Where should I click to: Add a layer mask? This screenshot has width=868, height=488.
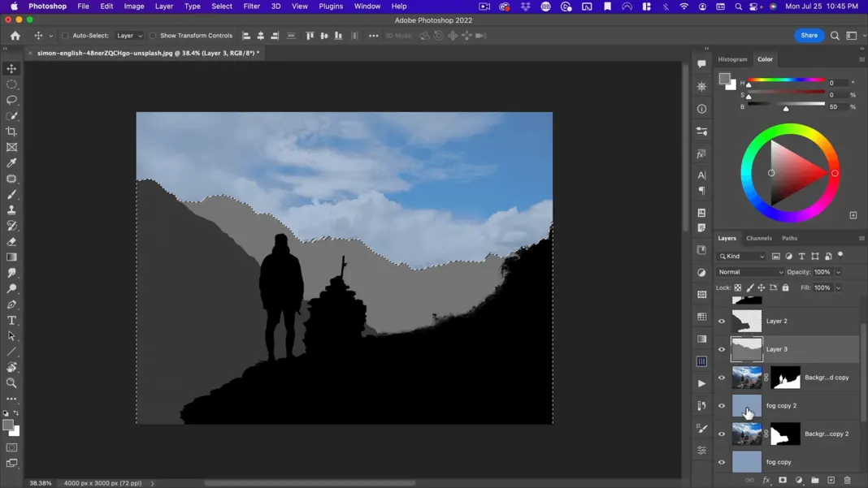coord(782,480)
